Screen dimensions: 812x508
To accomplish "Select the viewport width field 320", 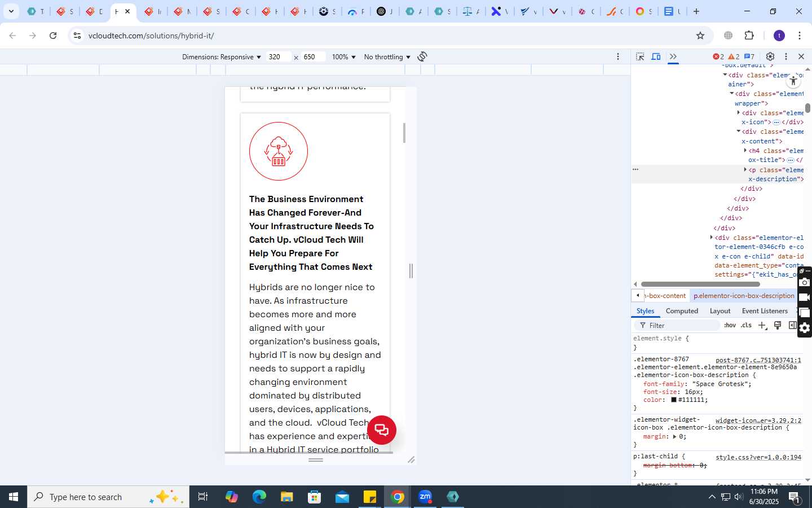I will coord(279,57).
